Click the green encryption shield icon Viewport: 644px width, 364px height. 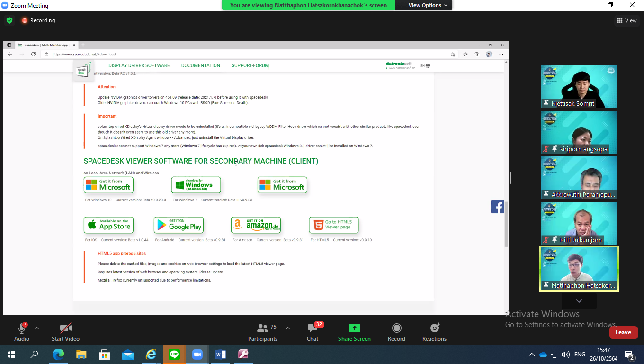click(x=9, y=20)
